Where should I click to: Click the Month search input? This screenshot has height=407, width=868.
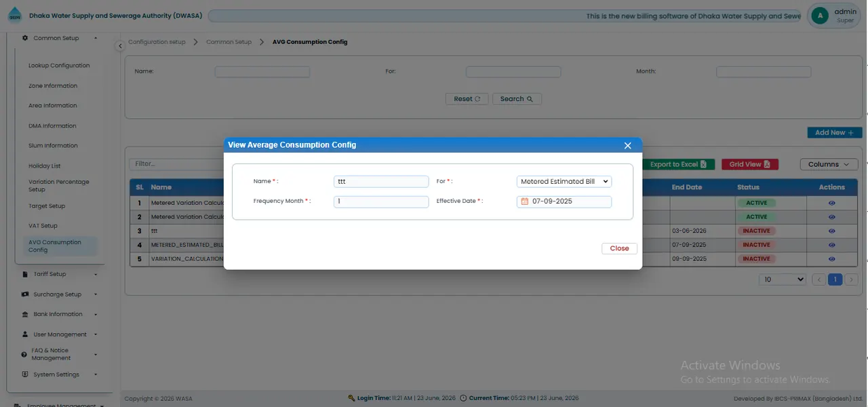click(x=764, y=72)
